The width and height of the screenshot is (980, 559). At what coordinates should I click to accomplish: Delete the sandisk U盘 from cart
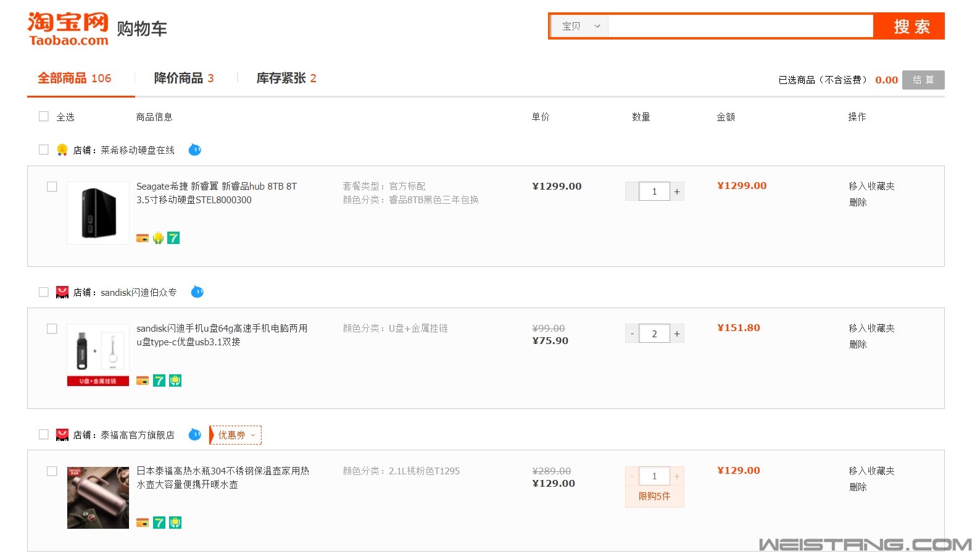858,344
